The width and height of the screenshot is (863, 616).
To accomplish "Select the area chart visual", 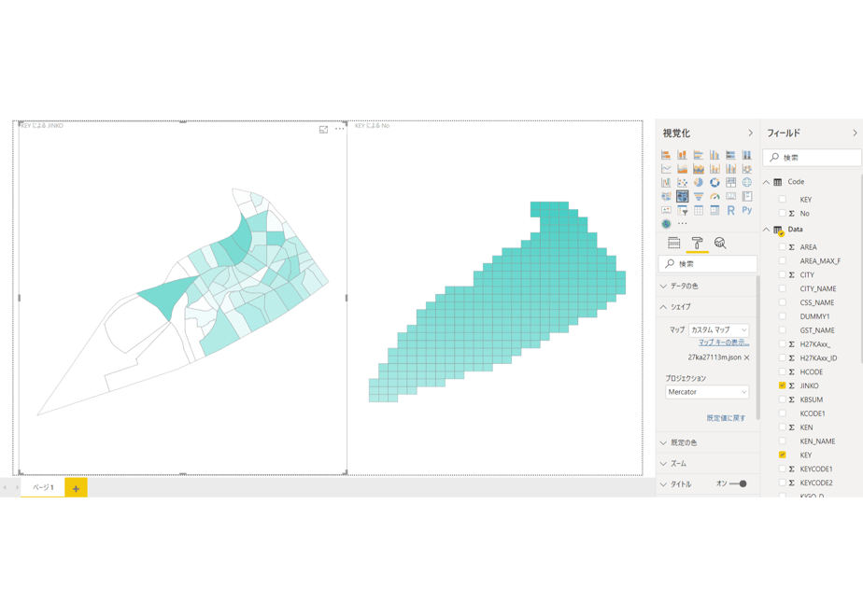I will tap(682, 168).
